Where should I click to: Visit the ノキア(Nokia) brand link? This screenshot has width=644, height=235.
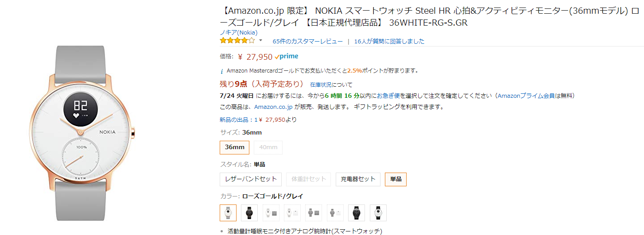(239, 32)
